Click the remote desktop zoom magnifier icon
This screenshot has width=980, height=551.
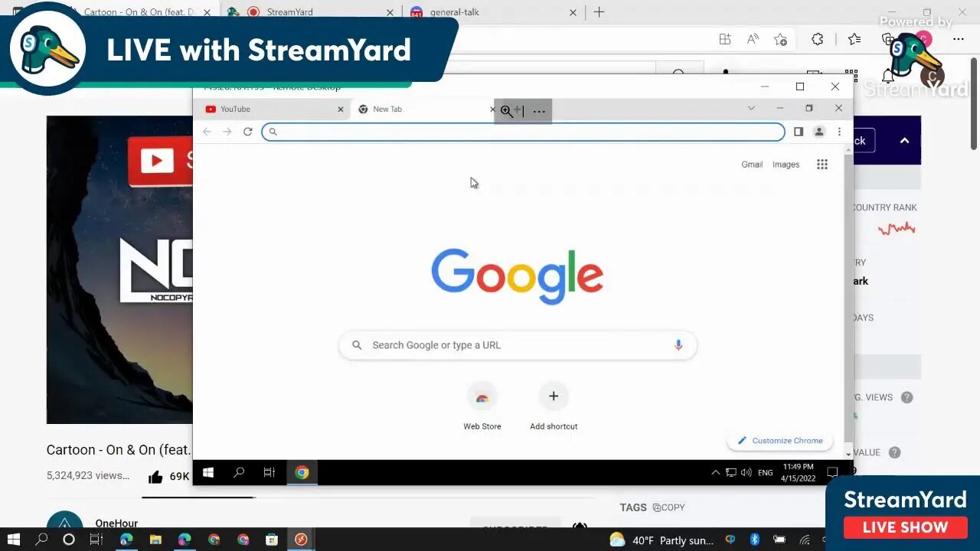(506, 111)
